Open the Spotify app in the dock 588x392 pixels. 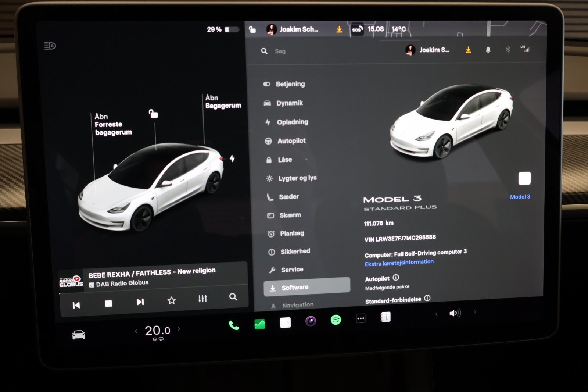click(x=336, y=320)
